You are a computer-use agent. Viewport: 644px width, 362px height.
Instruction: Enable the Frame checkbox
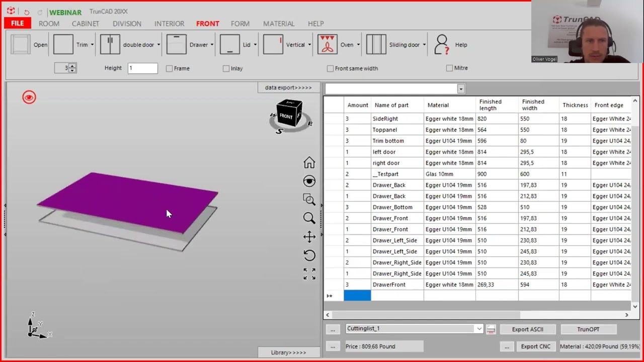(169, 68)
